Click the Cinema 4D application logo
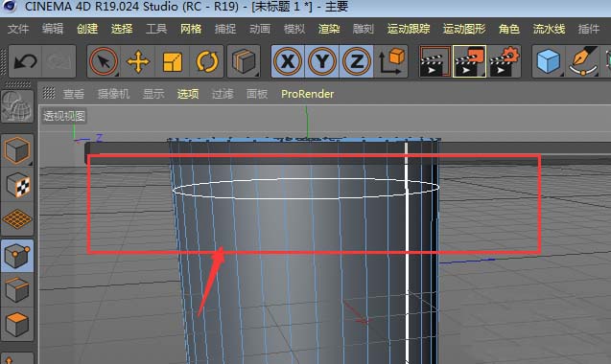Screen dimensions: 611x364 10,6
